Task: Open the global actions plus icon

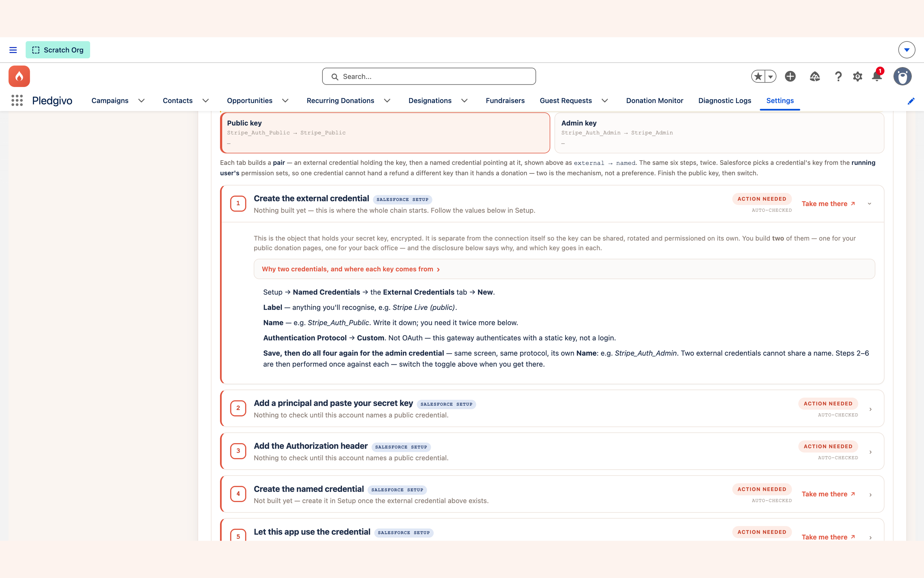Action: pyautogui.click(x=790, y=76)
